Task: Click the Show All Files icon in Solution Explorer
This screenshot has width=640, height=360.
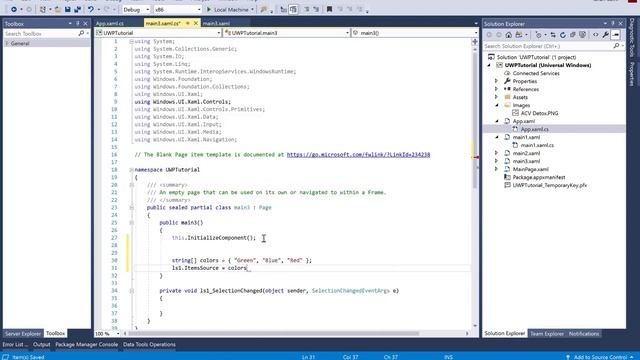Action: click(582, 35)
